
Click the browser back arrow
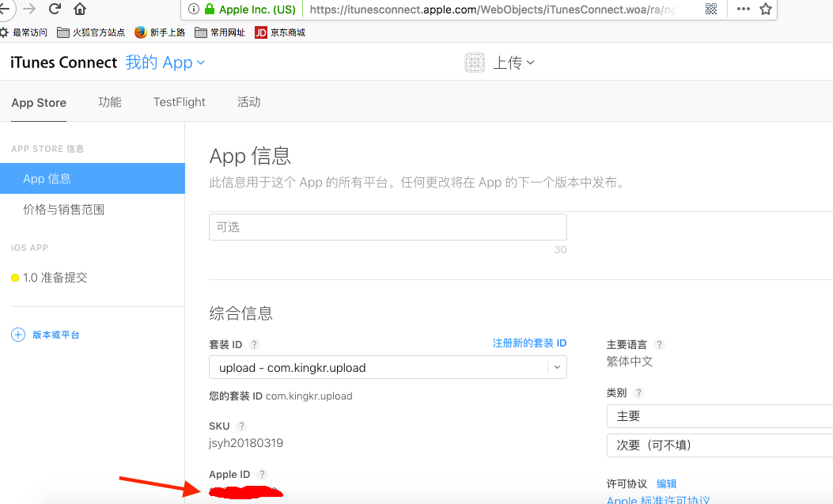point(4,9)
